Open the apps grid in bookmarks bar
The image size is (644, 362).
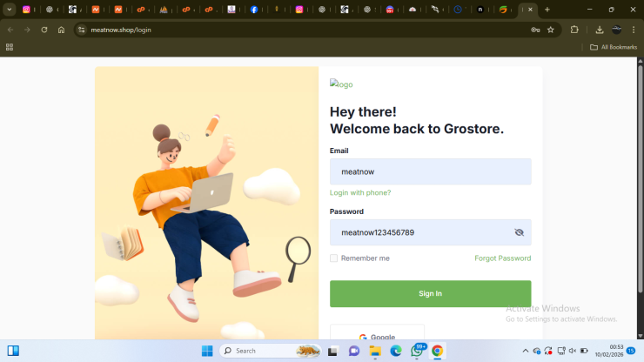point(10,47)
